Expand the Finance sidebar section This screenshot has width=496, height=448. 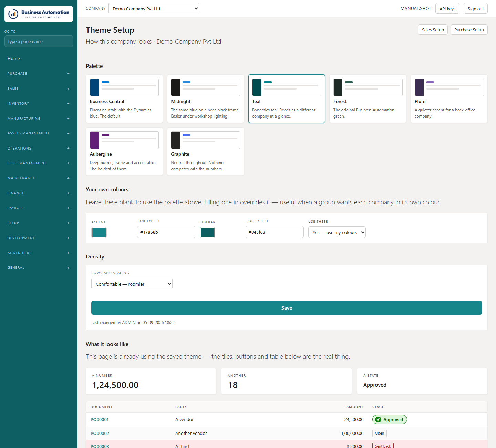point(39,193)
